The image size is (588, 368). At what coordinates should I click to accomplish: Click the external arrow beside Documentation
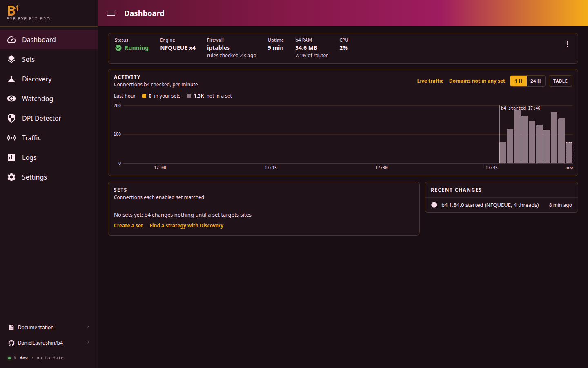click(88, 327)
